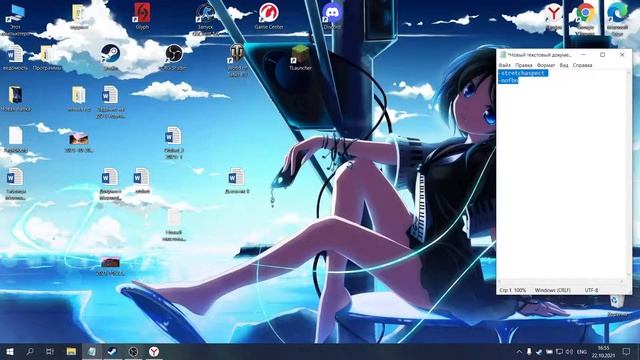This screenshot has height=360, width=640.
Task: Select the Game Center desktop shortcut
Action: point(269,16)
